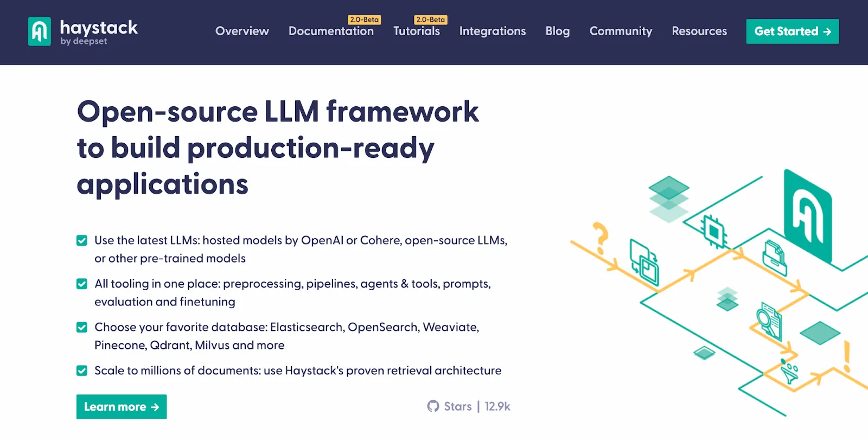868x441 pixels.
Task: Click the stacked teal layers icon
Action: [668, 199]
